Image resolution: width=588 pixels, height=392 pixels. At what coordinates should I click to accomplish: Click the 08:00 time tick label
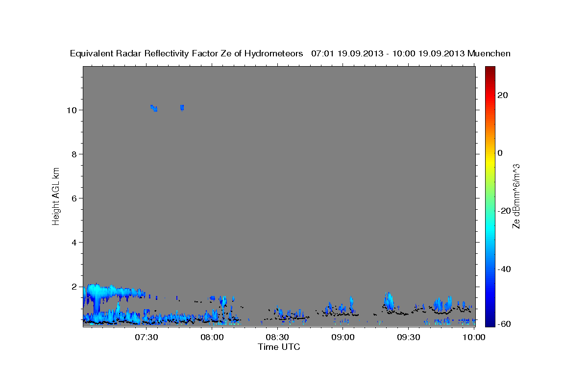click(x=212, y=337)
